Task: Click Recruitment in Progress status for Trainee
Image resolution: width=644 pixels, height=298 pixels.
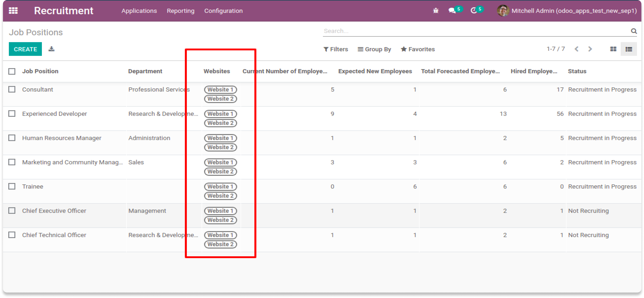Action: point(602,186)
